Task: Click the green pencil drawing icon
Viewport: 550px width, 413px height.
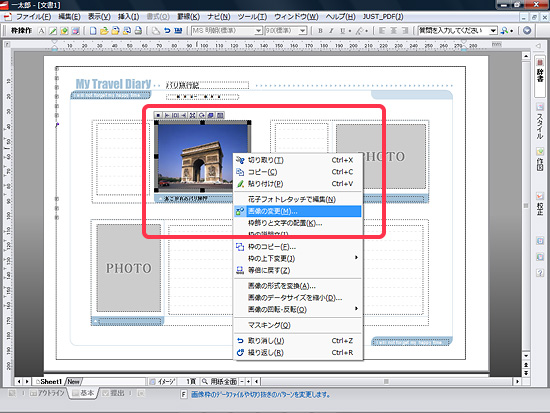Action: (53, 31)
